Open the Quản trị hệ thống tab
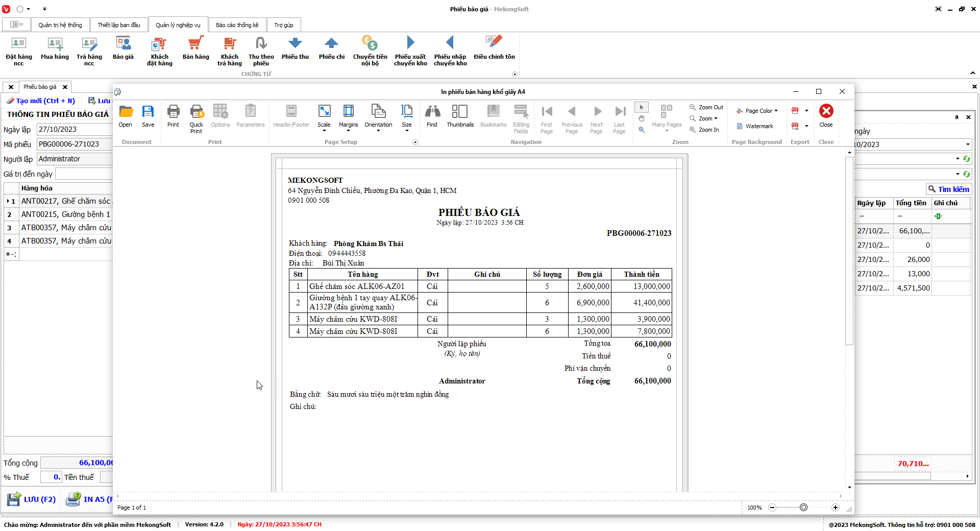This screenshot has width=980, height=531. [60, 25]
